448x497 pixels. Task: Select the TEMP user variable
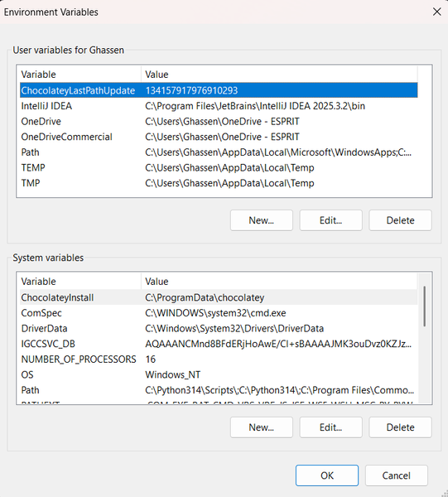[219, 167]
